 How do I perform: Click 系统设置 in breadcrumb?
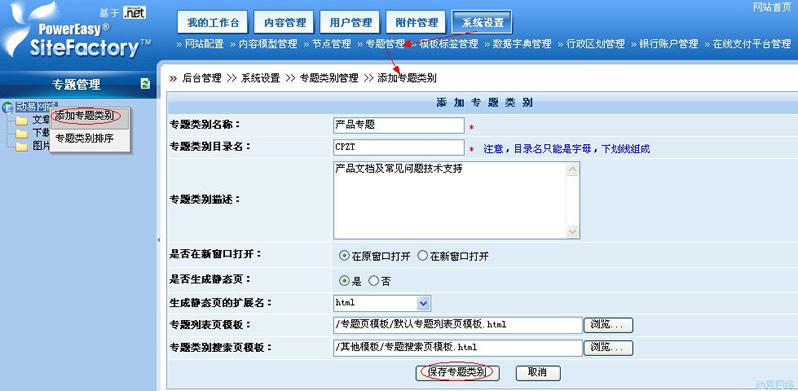pyautogui.click(x=261, y=78)
